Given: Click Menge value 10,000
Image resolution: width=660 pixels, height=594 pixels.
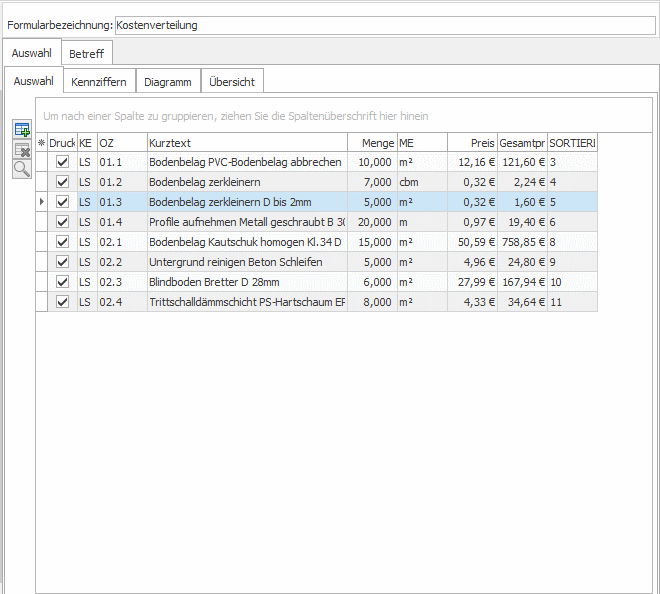Looking at the screenshot, I should coord(372,162).
